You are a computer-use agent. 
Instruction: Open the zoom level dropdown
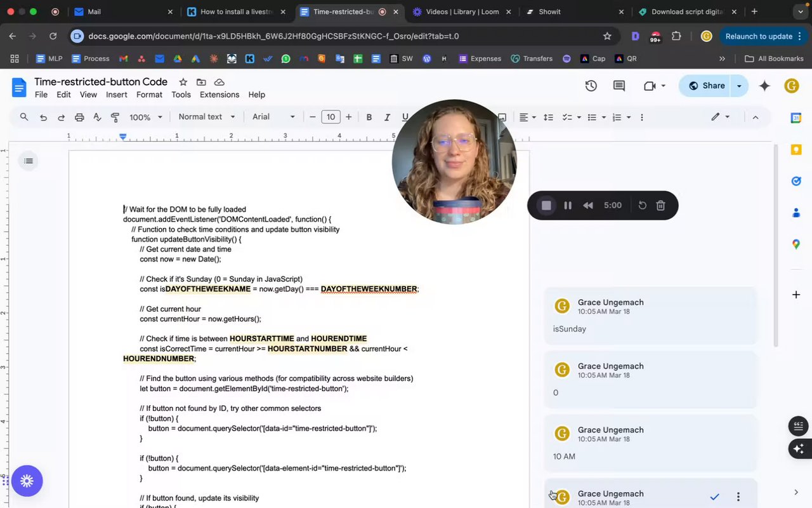146,117
